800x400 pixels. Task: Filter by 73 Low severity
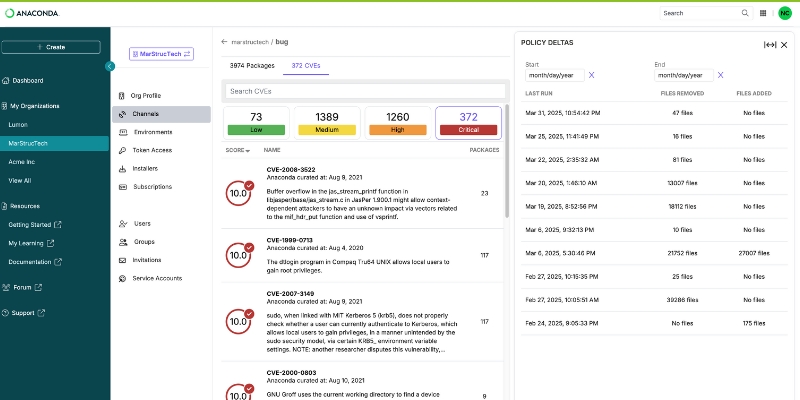pos(256,123)
